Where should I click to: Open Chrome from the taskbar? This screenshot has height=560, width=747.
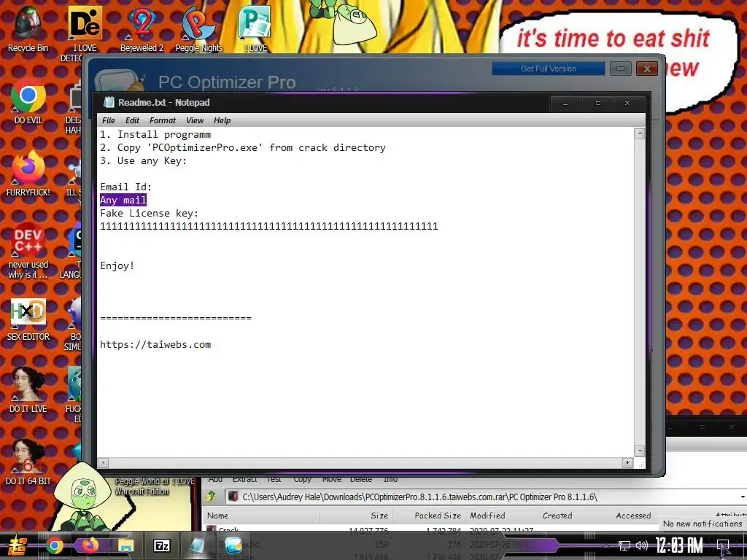click(x=54, y=545)
